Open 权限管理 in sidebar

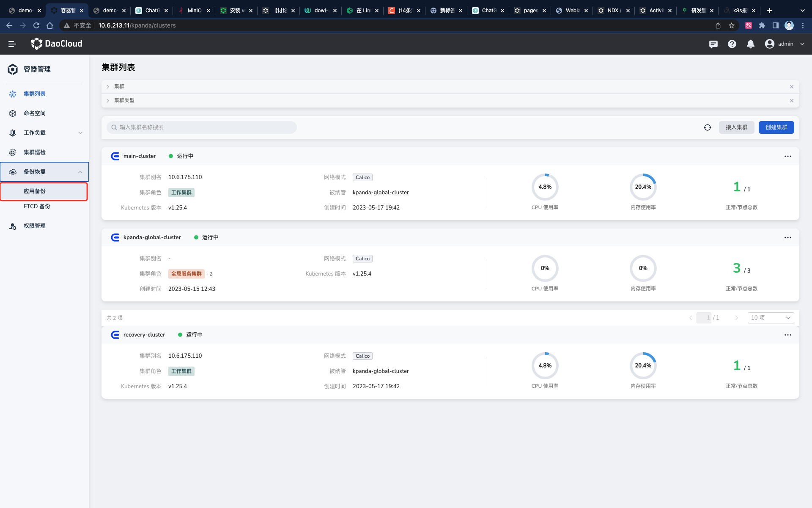click(x=35, y=226)
